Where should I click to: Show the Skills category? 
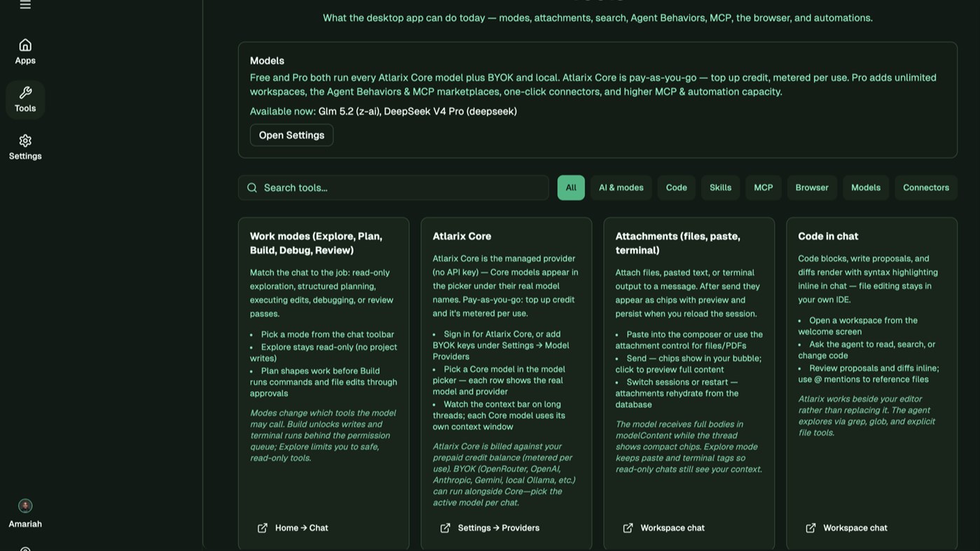tap(720, 188)
